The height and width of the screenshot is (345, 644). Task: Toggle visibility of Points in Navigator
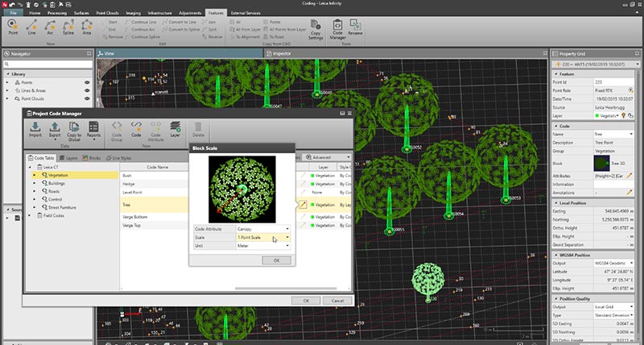[x=85, y=82]
